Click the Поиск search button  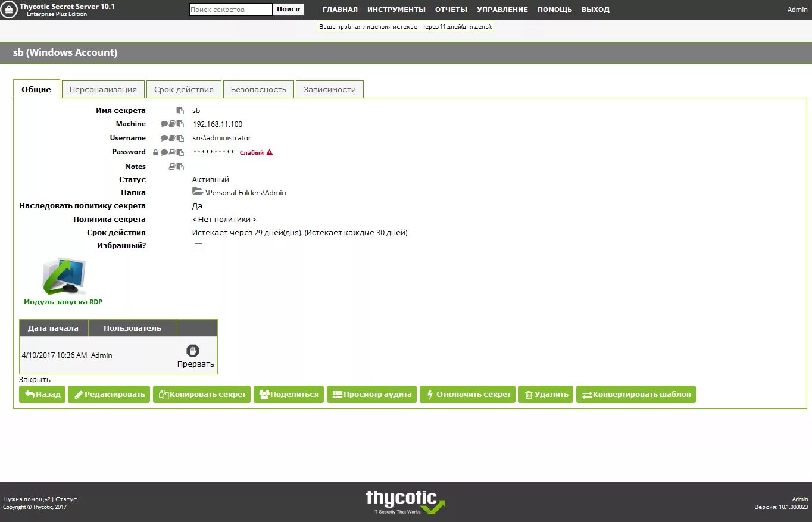coord(288,10)
